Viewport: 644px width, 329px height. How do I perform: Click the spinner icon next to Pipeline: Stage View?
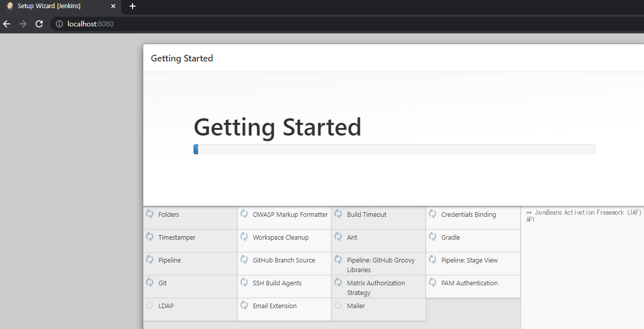point(433,259)
